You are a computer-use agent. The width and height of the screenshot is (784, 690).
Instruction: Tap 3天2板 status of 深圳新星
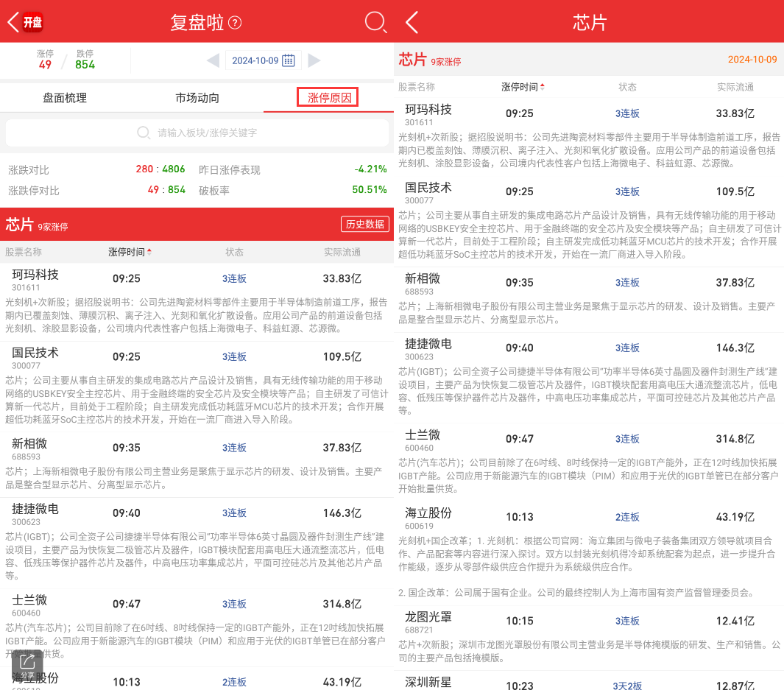point(627,686)
